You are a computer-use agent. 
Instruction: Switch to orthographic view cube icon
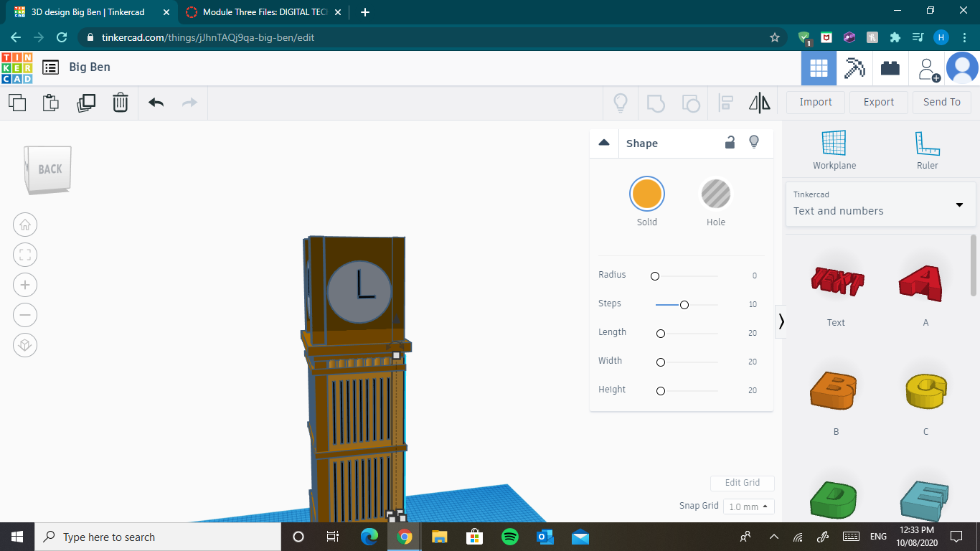pyautogui.click(x=25, y=345)
